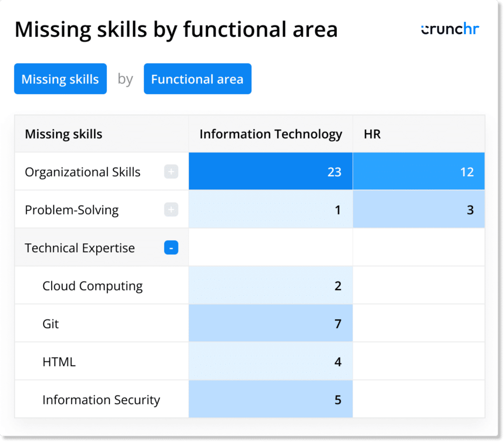The width and height of the screenshot is (504, 442).
Task: Click the cell showing 23 missing skills
Action: click(x=270, y=172)
